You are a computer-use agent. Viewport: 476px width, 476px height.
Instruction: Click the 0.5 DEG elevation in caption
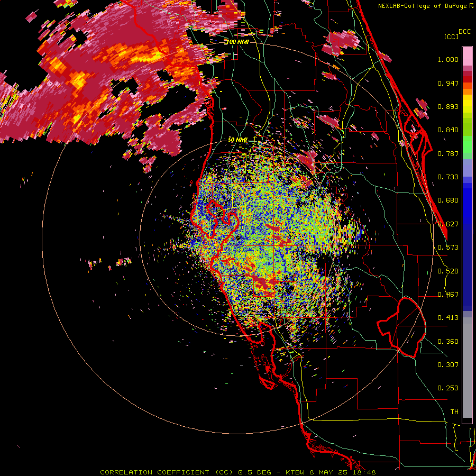255,472
